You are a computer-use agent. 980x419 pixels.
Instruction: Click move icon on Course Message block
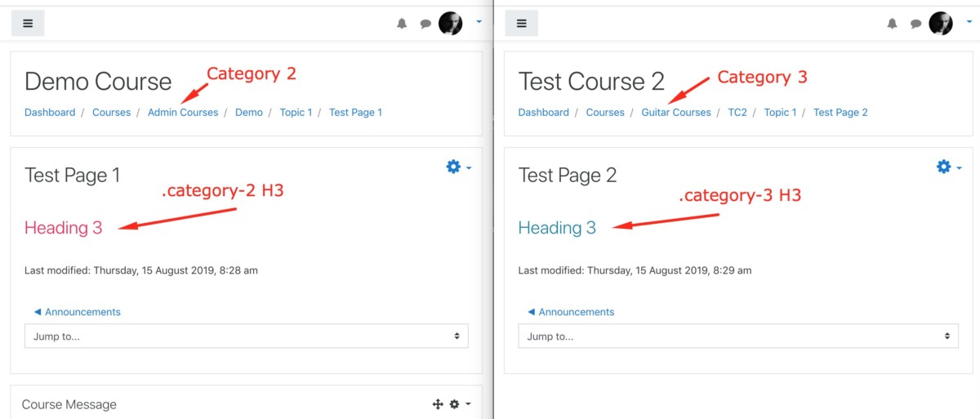coord(437,404)
